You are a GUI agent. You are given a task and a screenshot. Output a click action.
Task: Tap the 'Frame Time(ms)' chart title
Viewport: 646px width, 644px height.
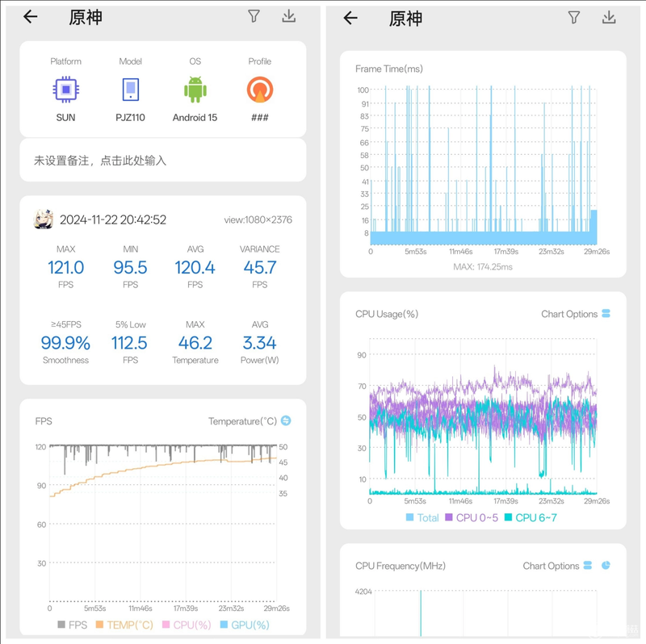pyautogui.click(x=389, y=69)
